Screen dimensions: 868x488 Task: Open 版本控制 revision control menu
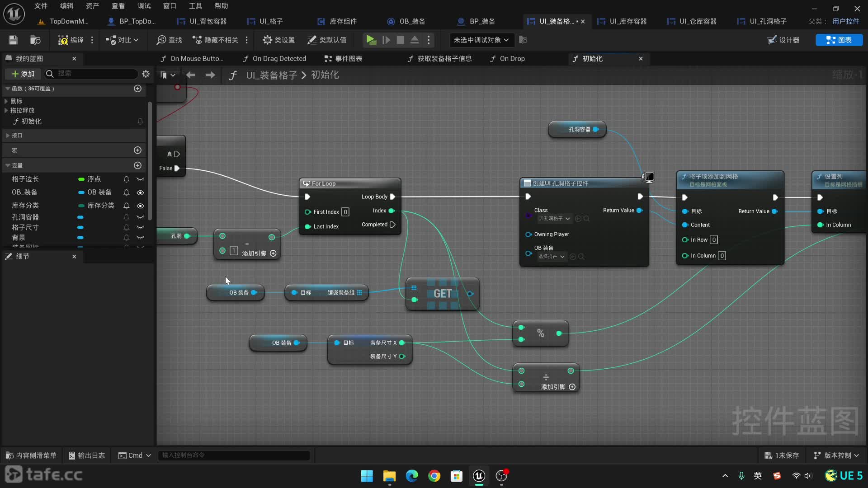pyautogui.click(x=836, y=455)
